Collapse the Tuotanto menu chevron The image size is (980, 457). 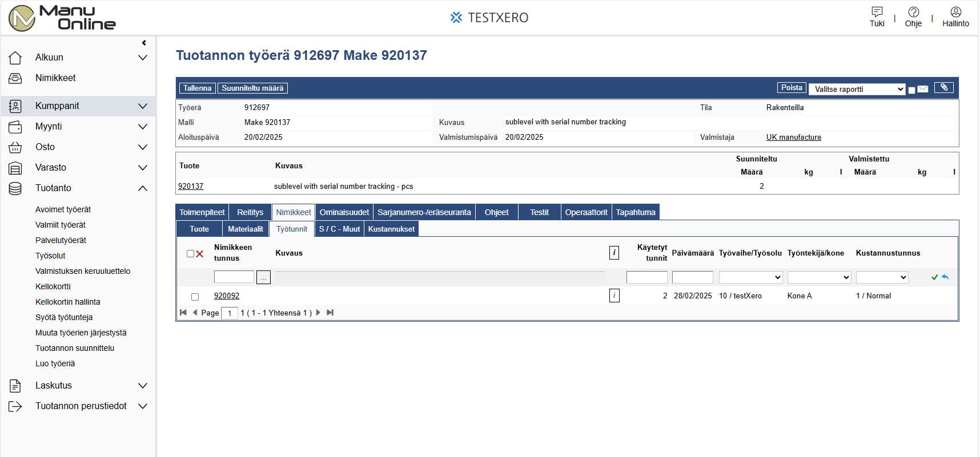click(143, 188)
